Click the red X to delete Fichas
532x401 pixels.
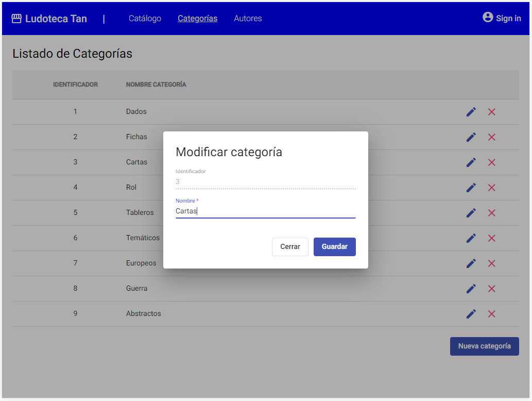[491, 137]
